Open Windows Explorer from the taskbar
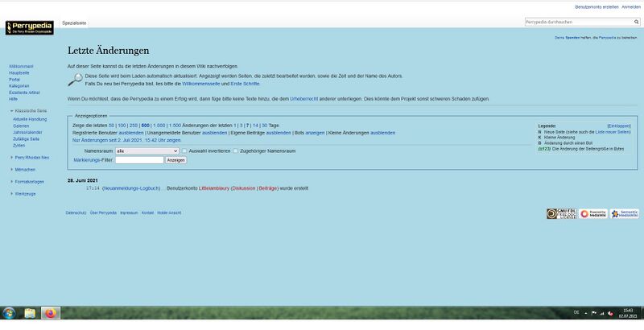Image resolution: width=644 pixels, height=330 pixels. tap(30, 312)
